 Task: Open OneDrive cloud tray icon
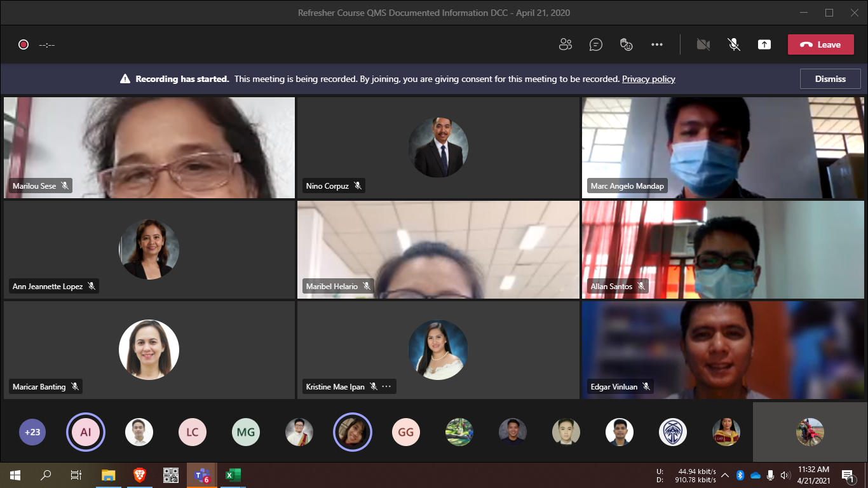756,475
